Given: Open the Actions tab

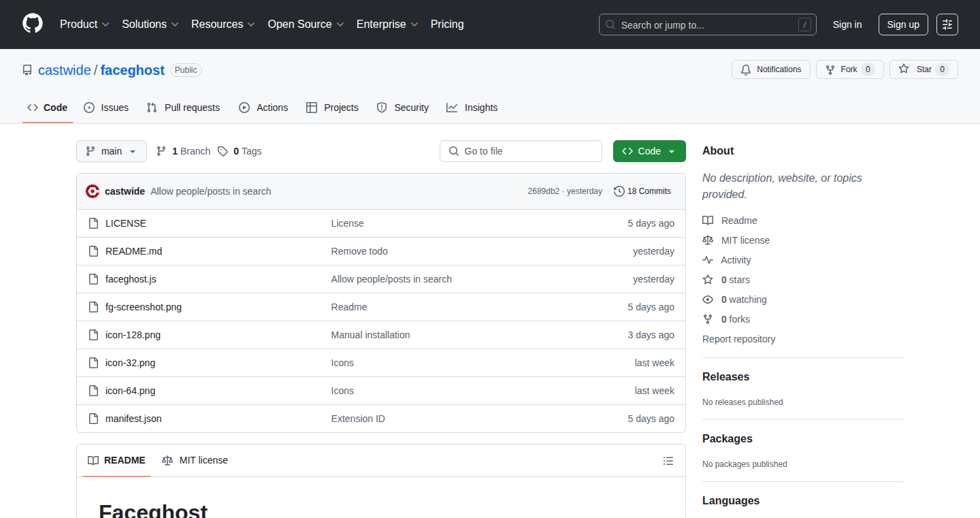Looking at the screenshot, I should click(263, 108).
